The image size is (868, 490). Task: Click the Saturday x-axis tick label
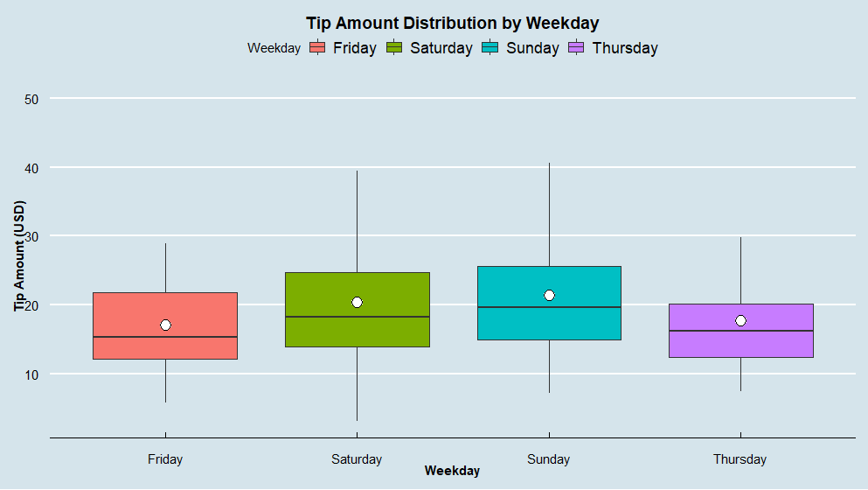pos(357,459)
